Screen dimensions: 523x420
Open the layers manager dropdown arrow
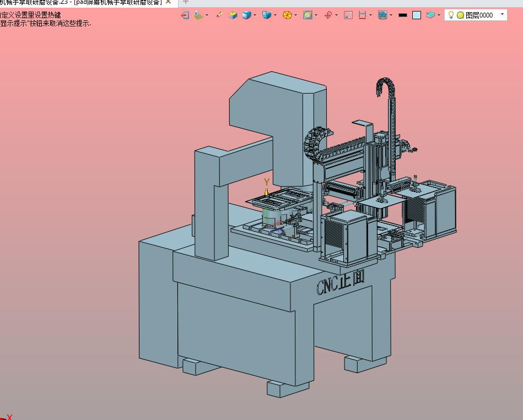439,15
